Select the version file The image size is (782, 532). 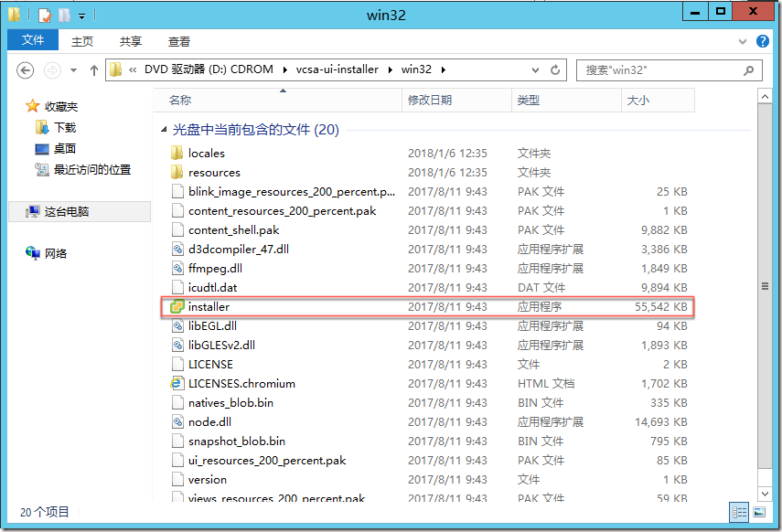click(208, 480)
